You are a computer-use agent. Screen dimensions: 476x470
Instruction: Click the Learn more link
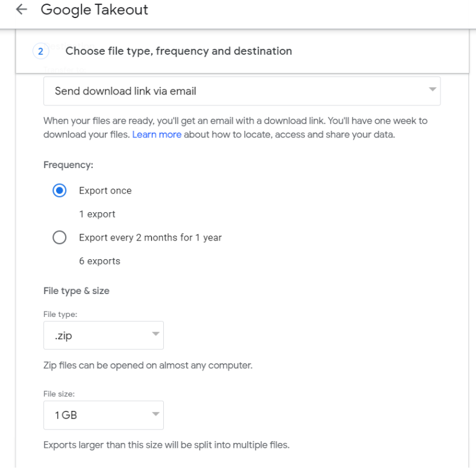pyautogui.click(x=157, y=134)
